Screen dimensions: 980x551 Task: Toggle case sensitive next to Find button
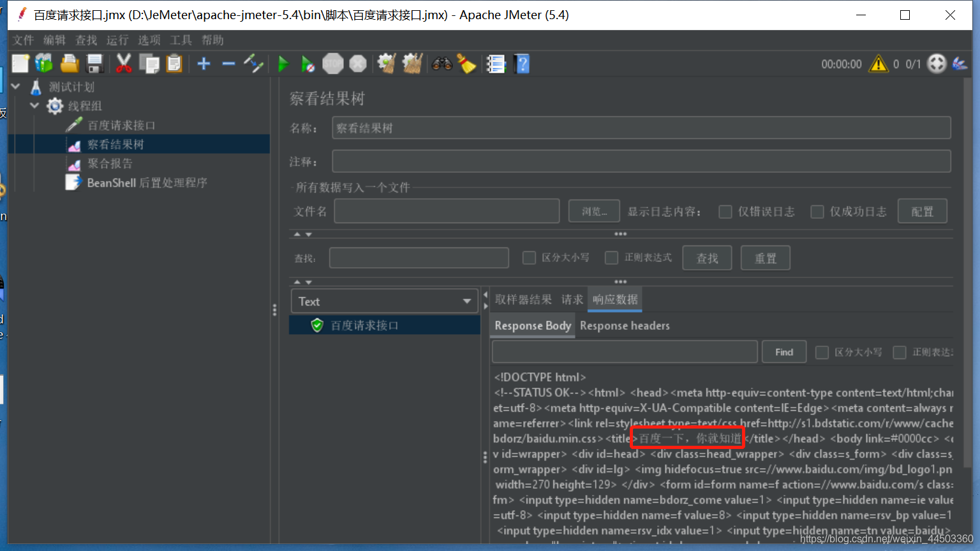(822, 352)
